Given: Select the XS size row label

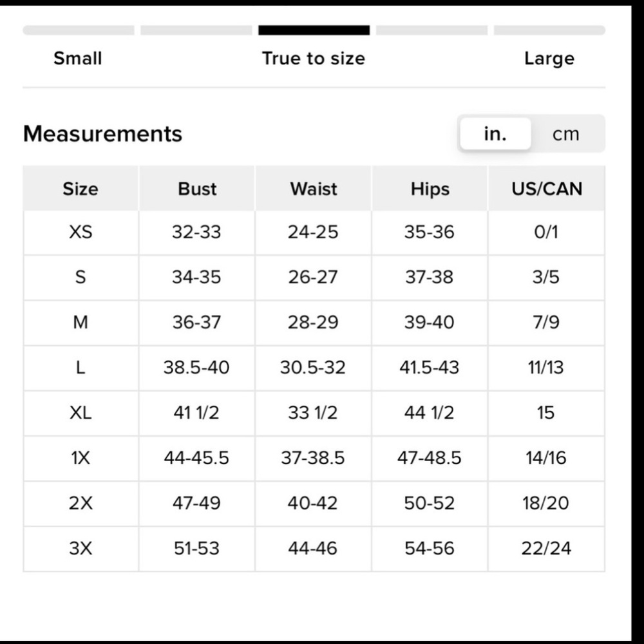Looking at the screenshot, I should point(80,232).
